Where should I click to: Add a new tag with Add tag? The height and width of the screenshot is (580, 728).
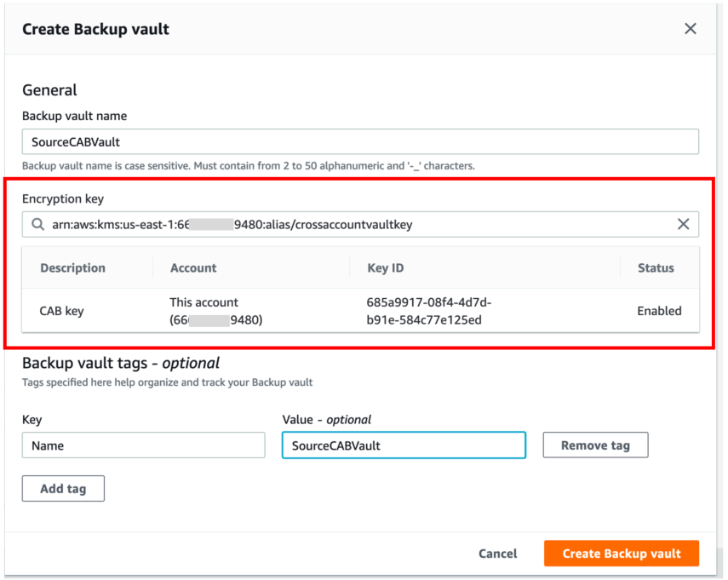[62, 488]
